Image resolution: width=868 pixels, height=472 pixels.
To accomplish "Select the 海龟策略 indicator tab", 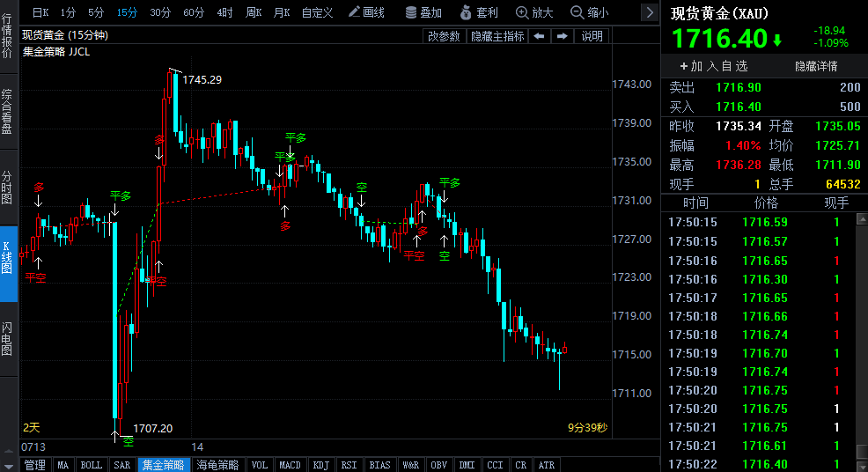I will [217, 465].
